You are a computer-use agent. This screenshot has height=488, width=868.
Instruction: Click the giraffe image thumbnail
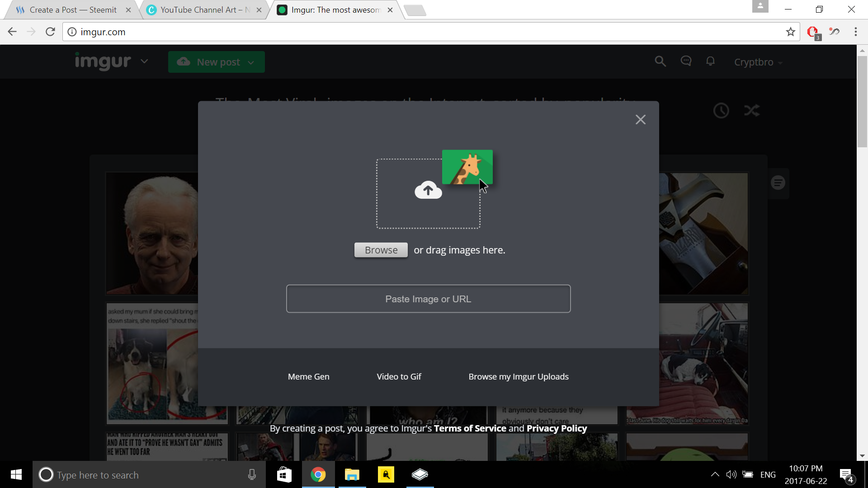(467, 167)
